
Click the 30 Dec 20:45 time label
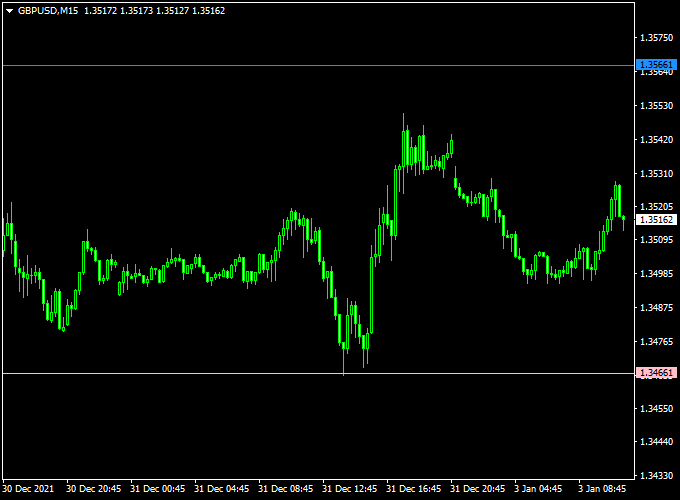pos(94,489)
